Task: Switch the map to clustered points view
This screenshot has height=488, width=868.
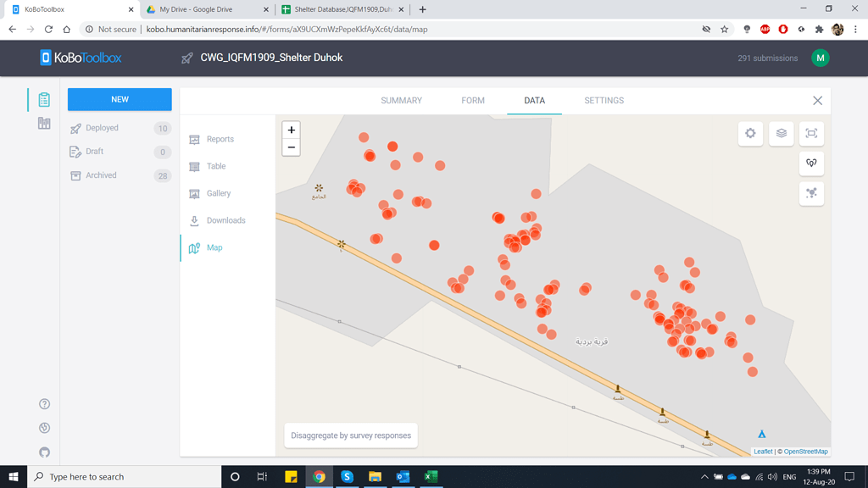Action: [x=811, y=193]
